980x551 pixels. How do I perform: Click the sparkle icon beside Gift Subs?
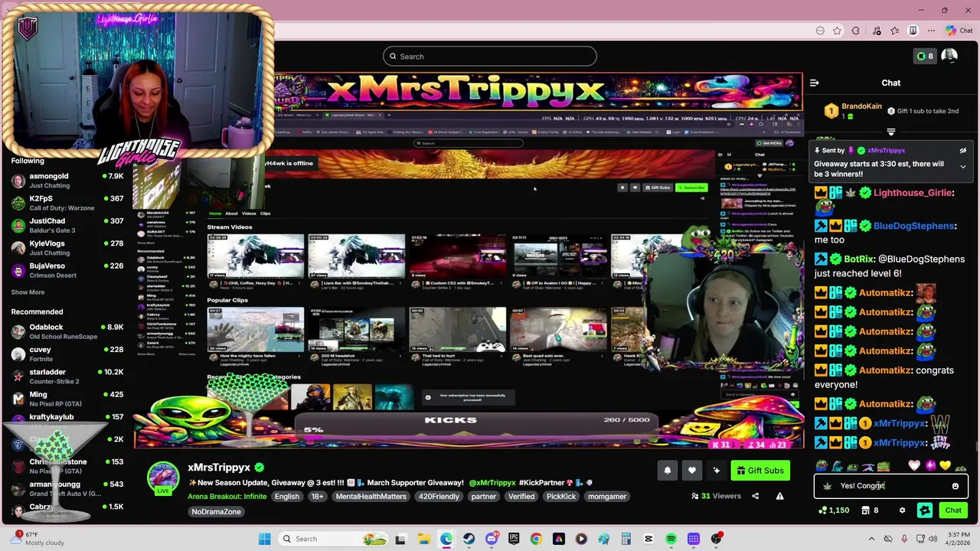(716, 471)
